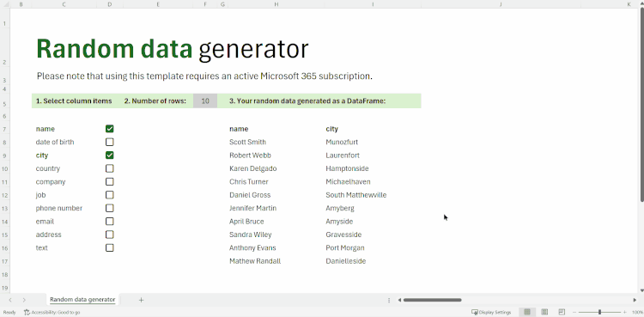Check the email checkbox
The width and height of the screenshot is (644, 317).
point(109,221)
